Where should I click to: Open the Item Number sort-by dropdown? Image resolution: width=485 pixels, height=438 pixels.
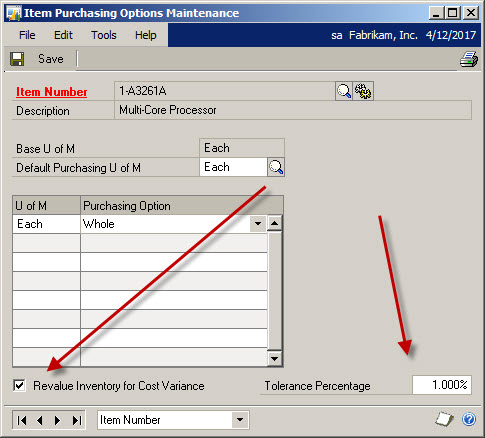[240, 420]
